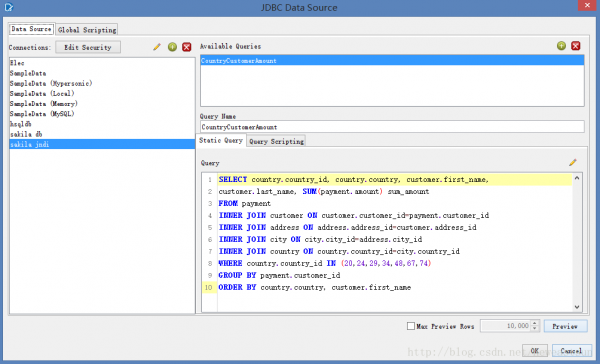Add new query with green plus
Image resolution: width=600 pixels, height=364 pixels.
click(x=561, y=46)
